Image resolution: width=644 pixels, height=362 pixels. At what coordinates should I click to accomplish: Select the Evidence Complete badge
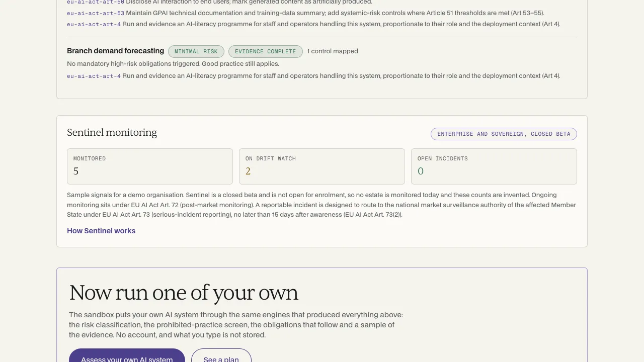pos(266,51)
